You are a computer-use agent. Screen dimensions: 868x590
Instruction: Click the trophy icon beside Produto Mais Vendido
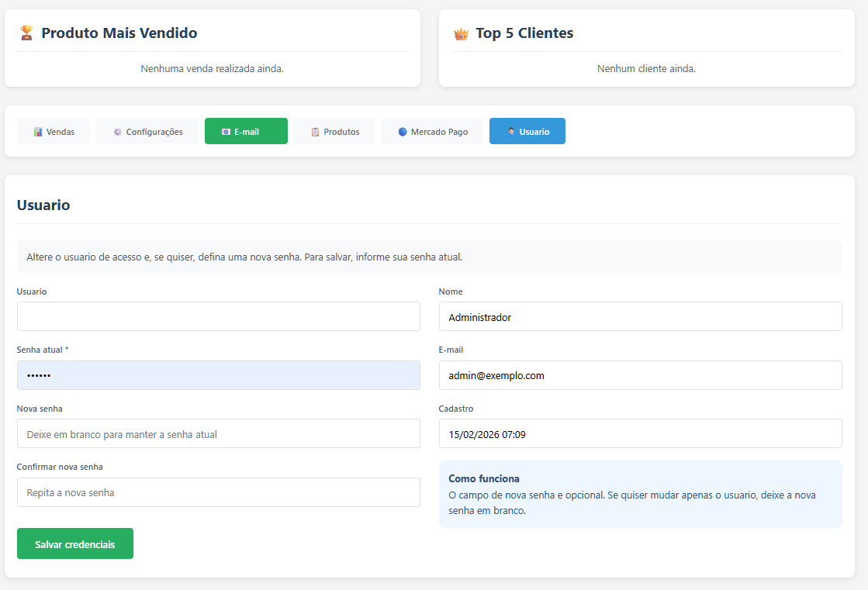(25, 33)
